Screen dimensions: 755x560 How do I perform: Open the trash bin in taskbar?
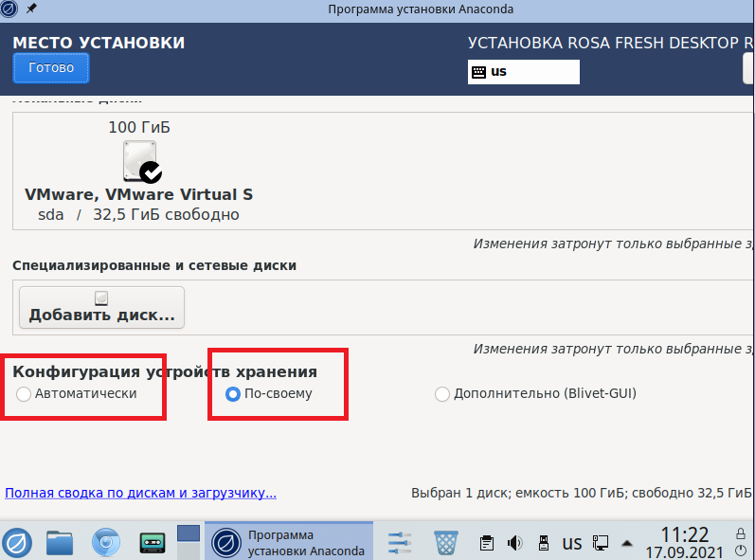coord(446,543)
